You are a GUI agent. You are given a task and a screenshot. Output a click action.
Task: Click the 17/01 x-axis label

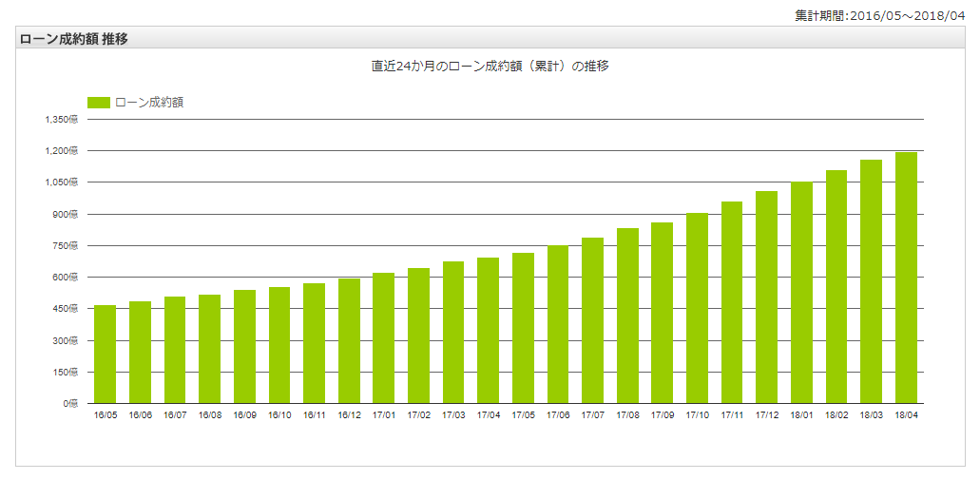point(384,415)
